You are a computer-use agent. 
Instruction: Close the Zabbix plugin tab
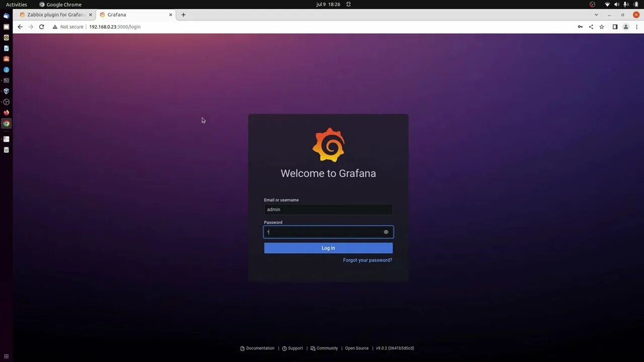tap(90, 15)
